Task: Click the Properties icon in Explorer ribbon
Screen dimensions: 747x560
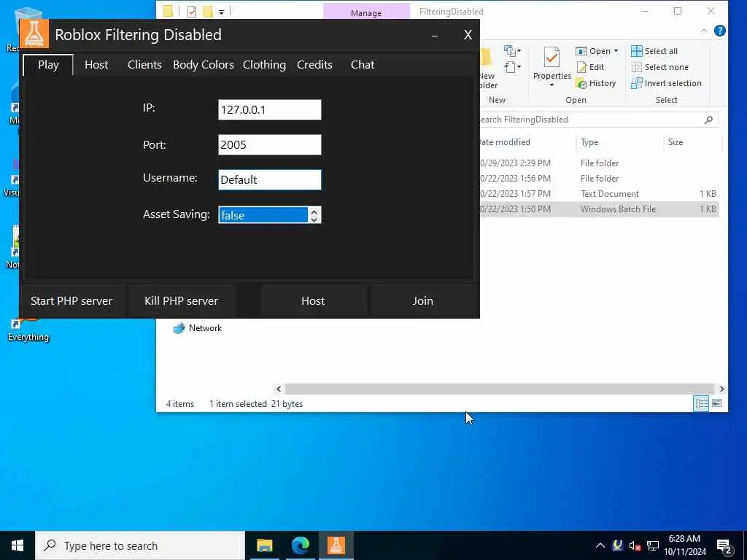Action: (x=551, y=58)
